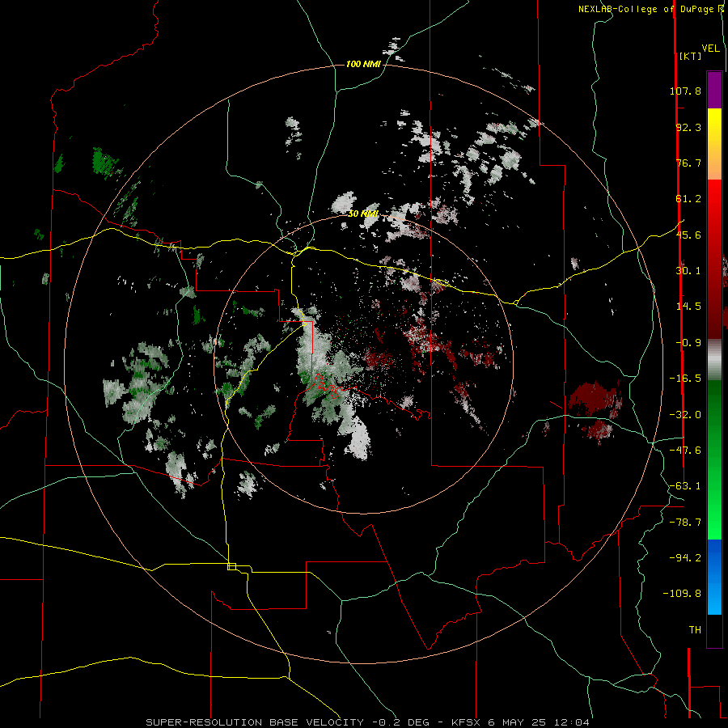Select the 45.6 velocity scale value
Screen dimensions: 728x728
click(x=688, y=235)
